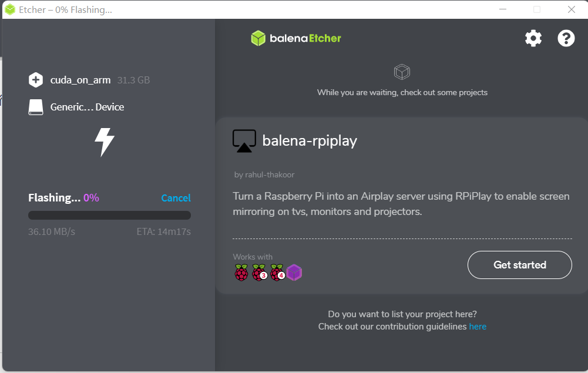Click the balena-rpiplay project title
588x373 pixels.
(x=310, y=141)
